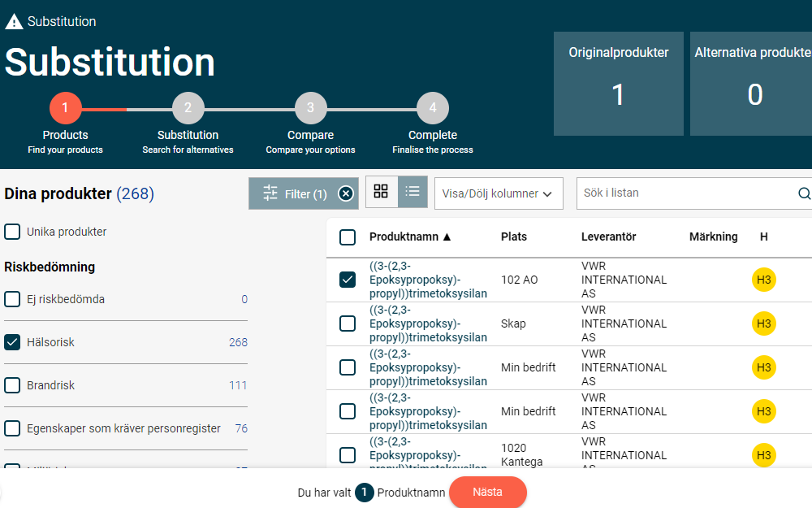Toggle the select-all checkbox in table header
Viewport: 812px width, 508px height.
pos(348,237)
